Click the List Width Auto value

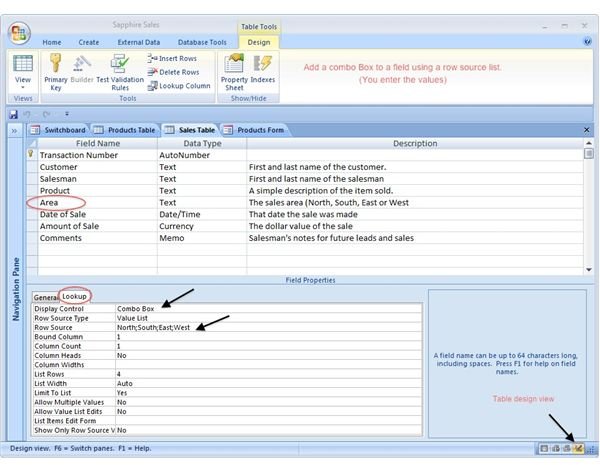pos(269,383)
